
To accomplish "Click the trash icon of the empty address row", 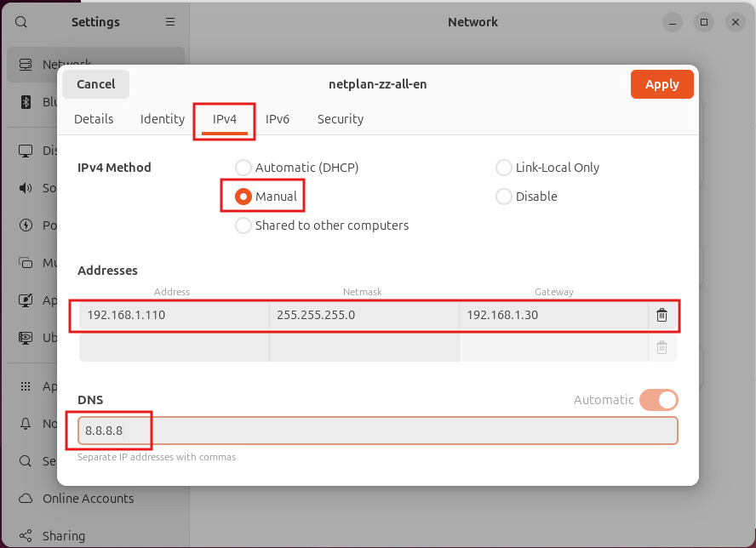I will [x=662, y=347].
